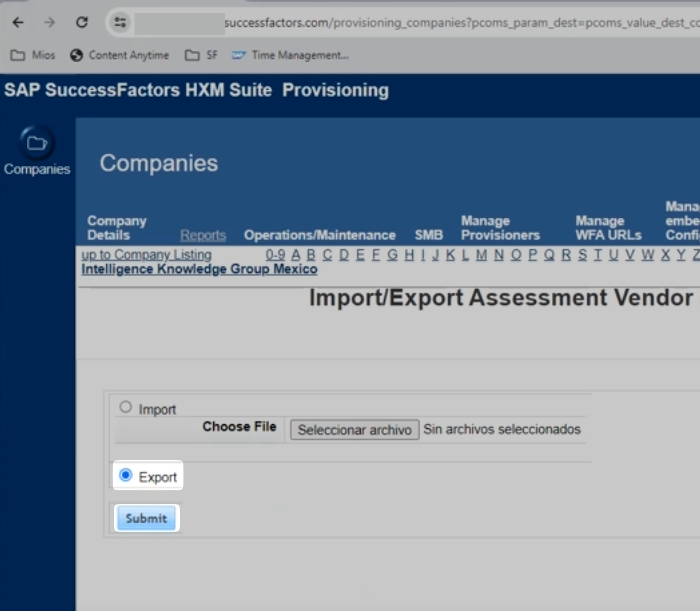The width and height of the screenshot is (700, 611).
Task: Click the 'Choose File' label
Action: [x=240, y=427]
